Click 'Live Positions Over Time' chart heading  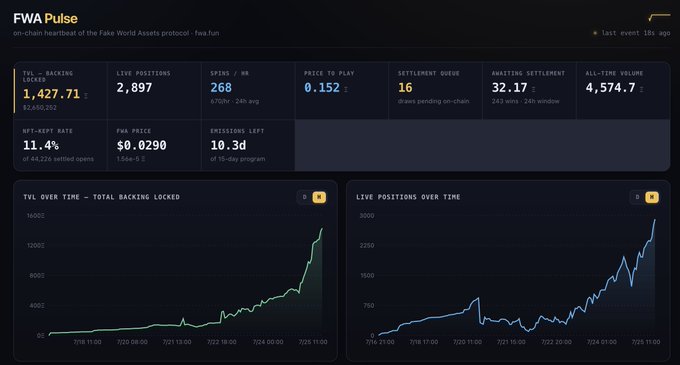click(408, 197)
